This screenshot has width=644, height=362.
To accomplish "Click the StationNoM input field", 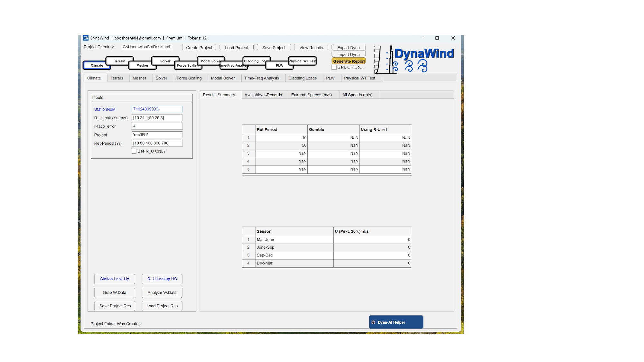I will click(x=157, y=109).
